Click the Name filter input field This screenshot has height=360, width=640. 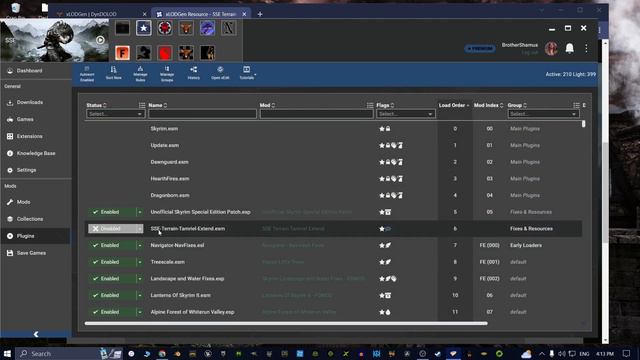pyautogui.click(x=202, y=114)
